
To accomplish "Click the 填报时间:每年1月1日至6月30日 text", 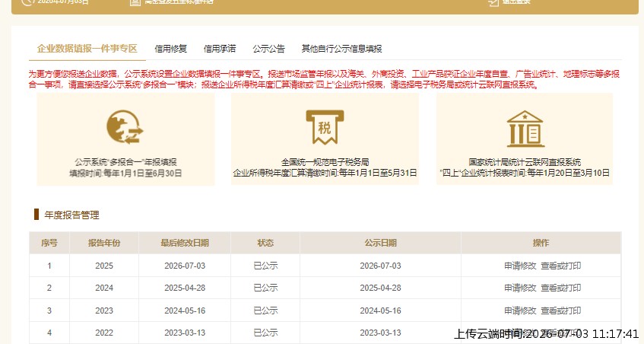I will point(125,173).
